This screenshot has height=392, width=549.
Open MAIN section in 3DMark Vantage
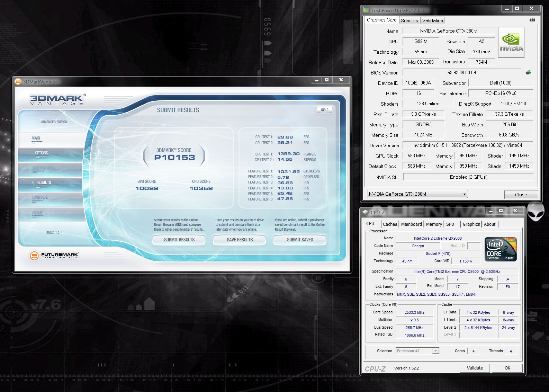point(51,140)
